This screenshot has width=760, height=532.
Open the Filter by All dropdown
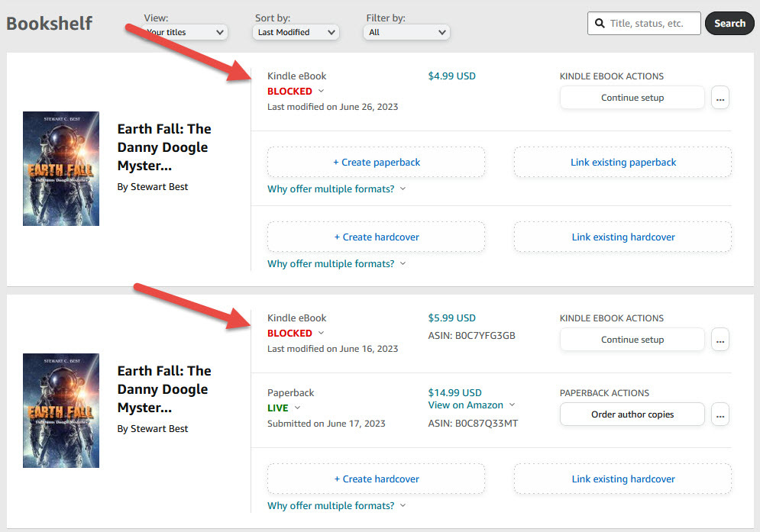pyautogui.click(x=406, y=33)
